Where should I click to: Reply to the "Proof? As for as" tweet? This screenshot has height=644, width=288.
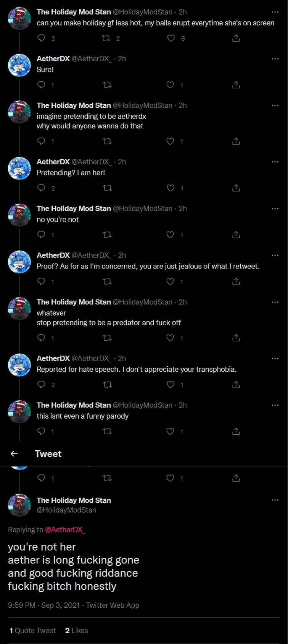(x=41, y=282)
